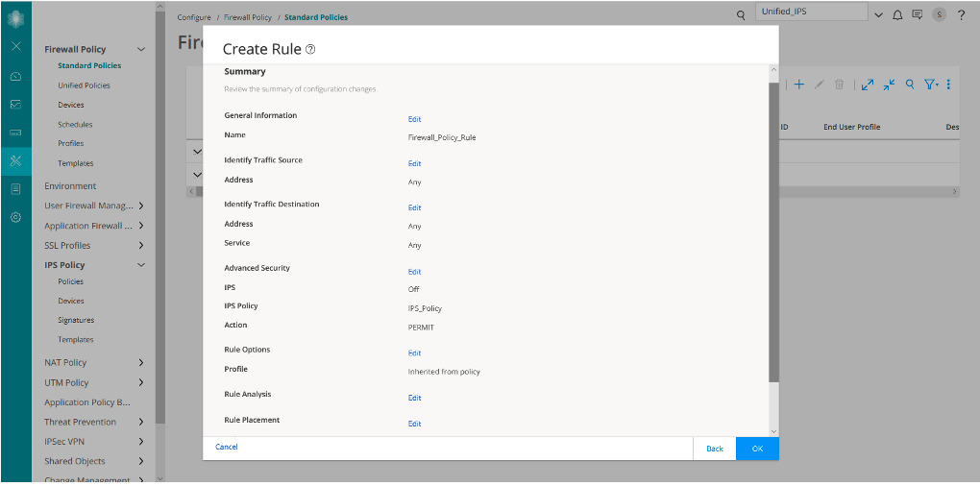The image size is (980, 486).
Task: Open the Dashboard gauge icon in left rail
Action: pyautogui.click(x=15, y=76)
